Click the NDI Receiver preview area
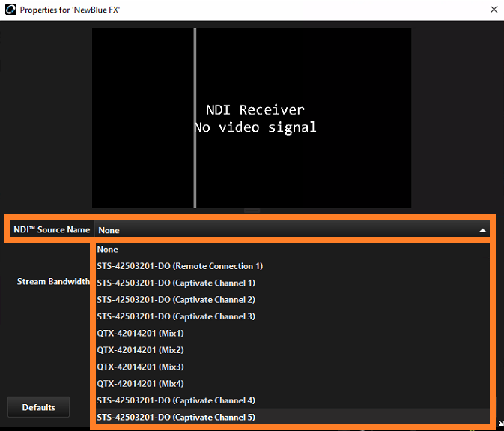 (252, 118)
